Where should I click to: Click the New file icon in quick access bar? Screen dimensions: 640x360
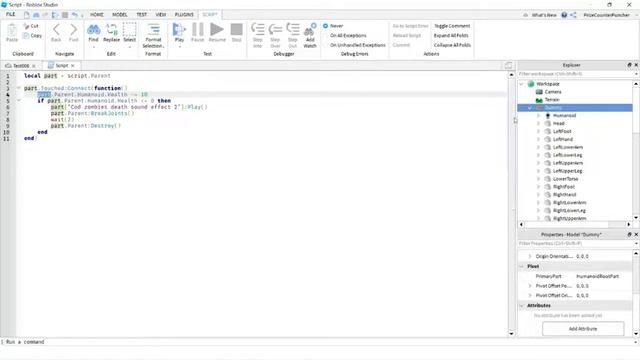27,15
